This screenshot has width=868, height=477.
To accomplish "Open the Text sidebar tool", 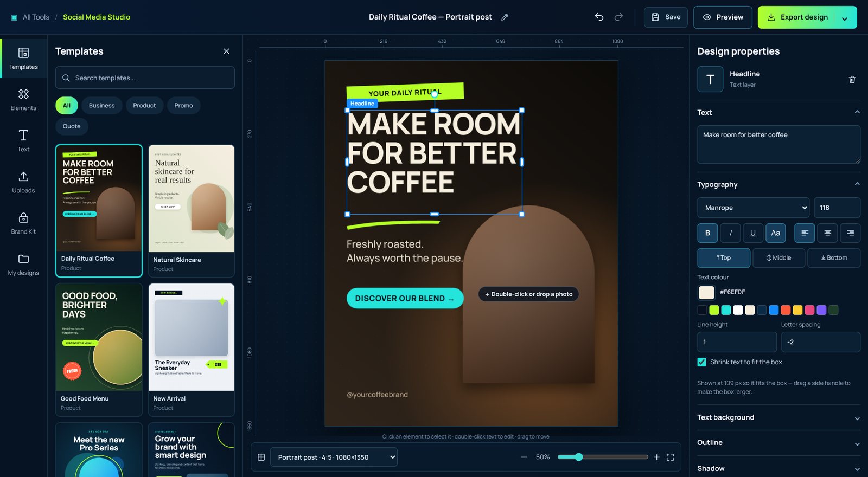I will click(23, 141).
